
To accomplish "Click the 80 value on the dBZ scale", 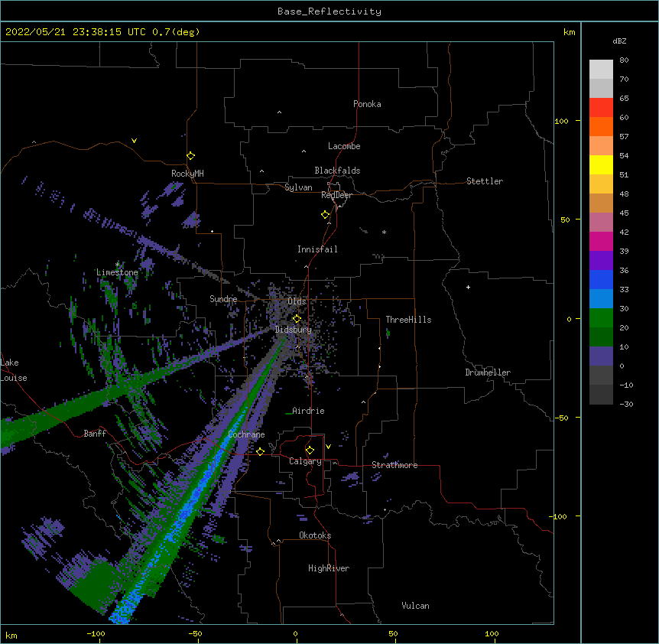I will pos(624,60).
